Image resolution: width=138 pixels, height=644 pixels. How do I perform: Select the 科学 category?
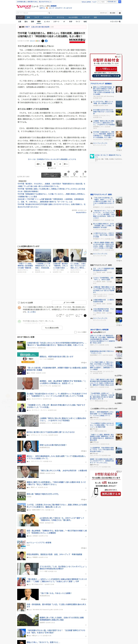71,21
